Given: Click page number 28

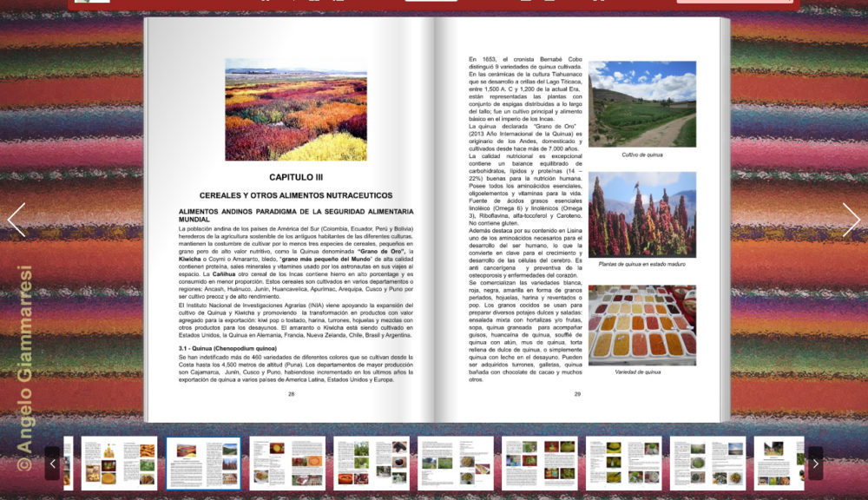Looking at the screenshot, I should point(291,394).
